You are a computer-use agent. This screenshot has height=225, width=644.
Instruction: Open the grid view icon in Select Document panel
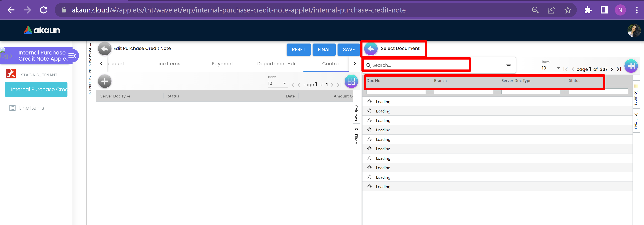[631, 66]
